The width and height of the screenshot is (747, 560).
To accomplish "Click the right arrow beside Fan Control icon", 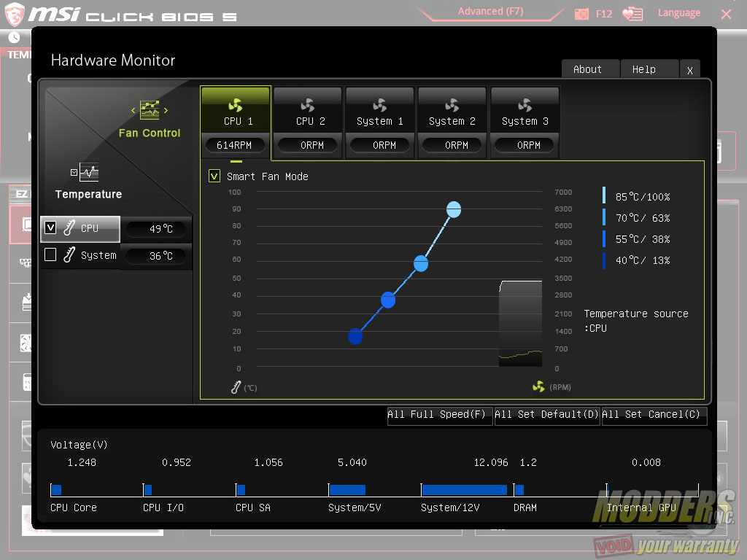I will click(166, 111).
